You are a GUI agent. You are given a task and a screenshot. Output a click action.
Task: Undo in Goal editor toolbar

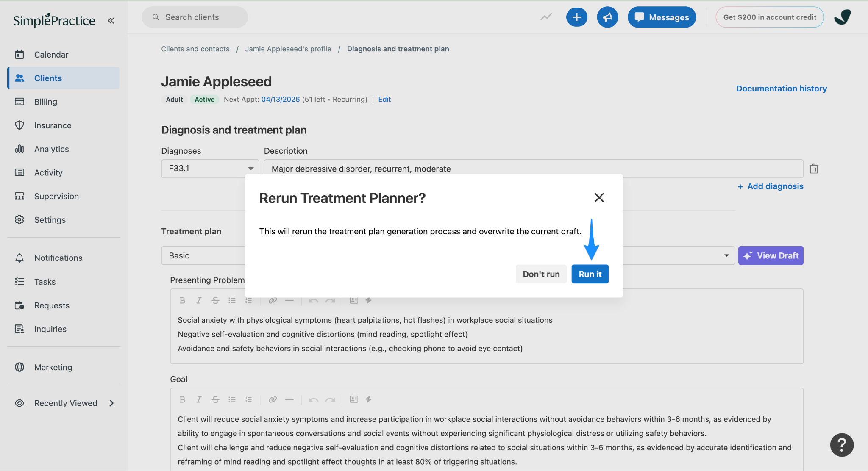pos(313,399)
